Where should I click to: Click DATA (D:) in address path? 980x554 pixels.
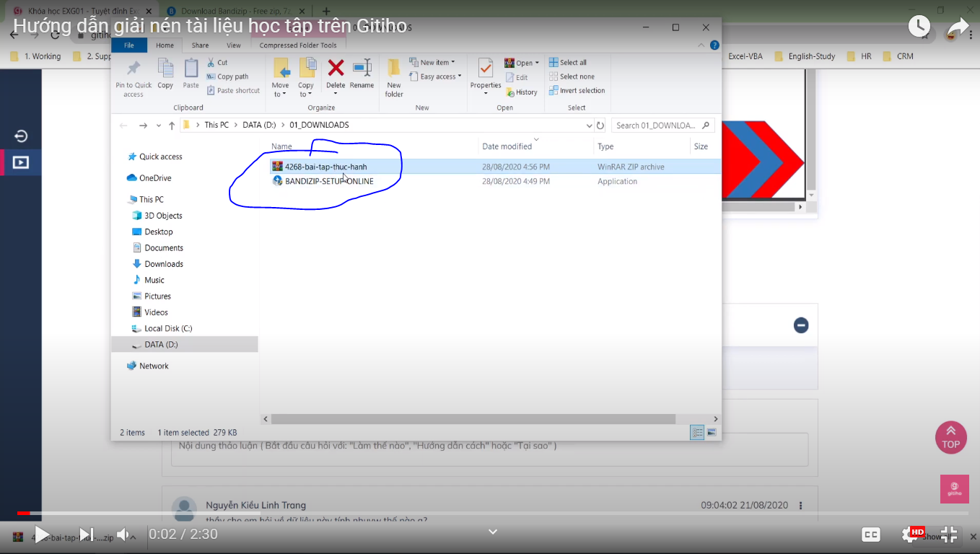click(259, 126)
